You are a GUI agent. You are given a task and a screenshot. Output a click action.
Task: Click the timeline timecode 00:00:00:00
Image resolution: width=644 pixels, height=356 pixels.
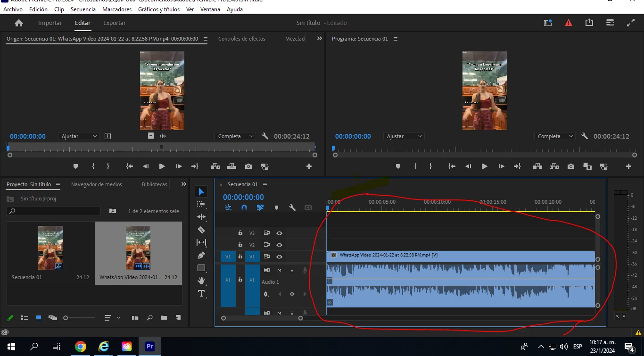243,197
